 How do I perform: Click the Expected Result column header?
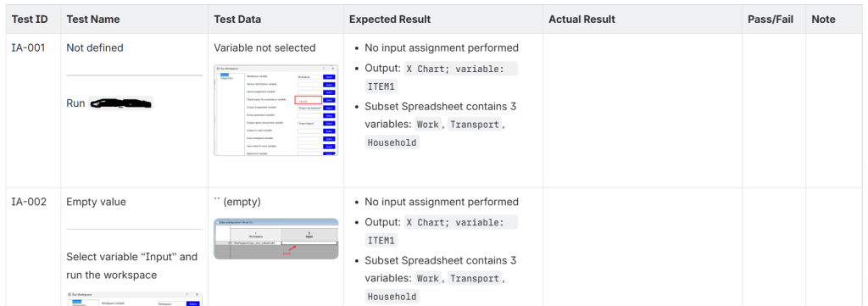(390, 19)
